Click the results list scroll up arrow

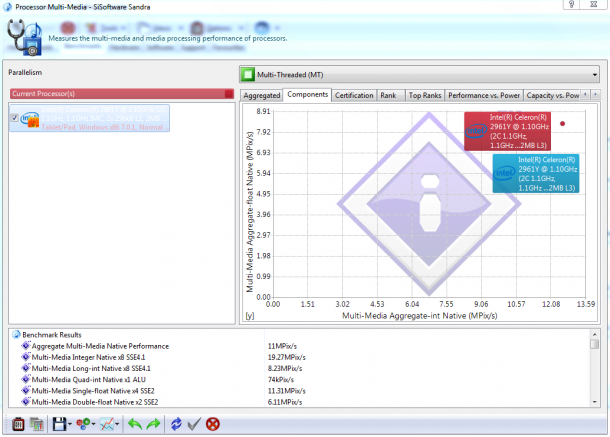coord(594,334)
